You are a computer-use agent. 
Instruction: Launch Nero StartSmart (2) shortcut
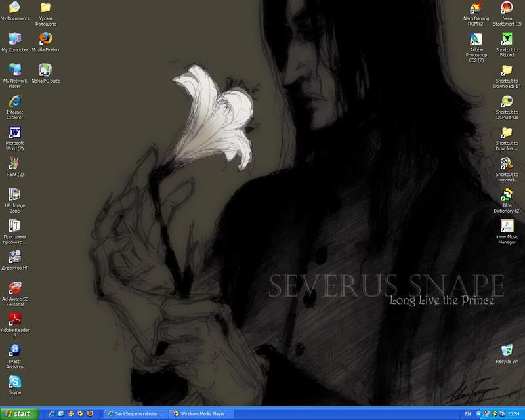tap(507, 13)
